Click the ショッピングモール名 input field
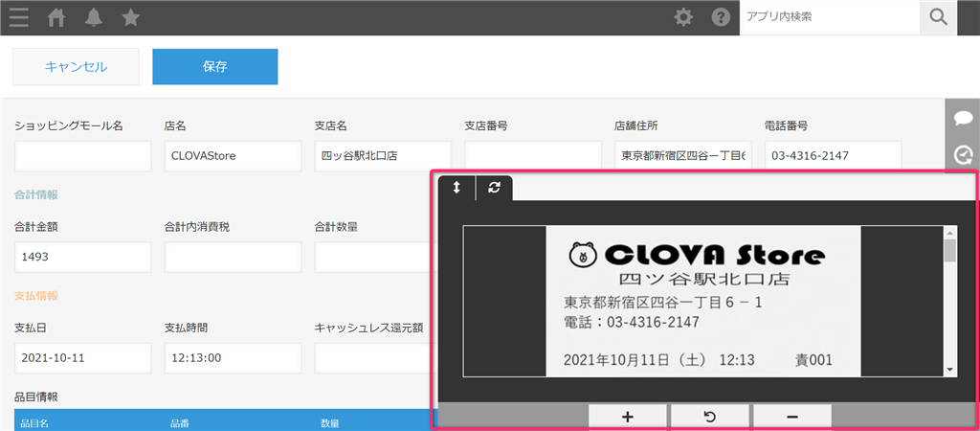This screenshot has height=431, width=980. click(x=83, y=156)
